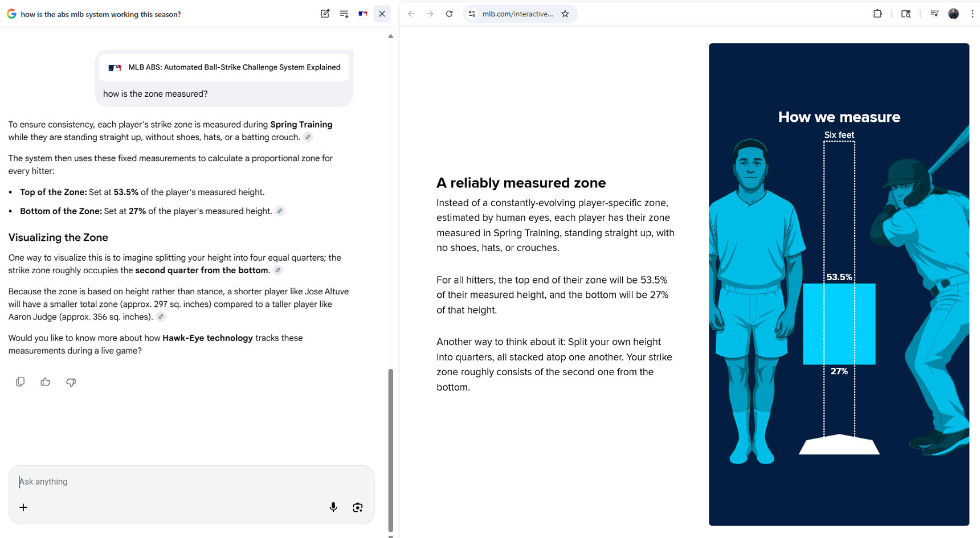Activate voice input with the microphone icon
Screen dimensions: 980x538
point(333,507)
